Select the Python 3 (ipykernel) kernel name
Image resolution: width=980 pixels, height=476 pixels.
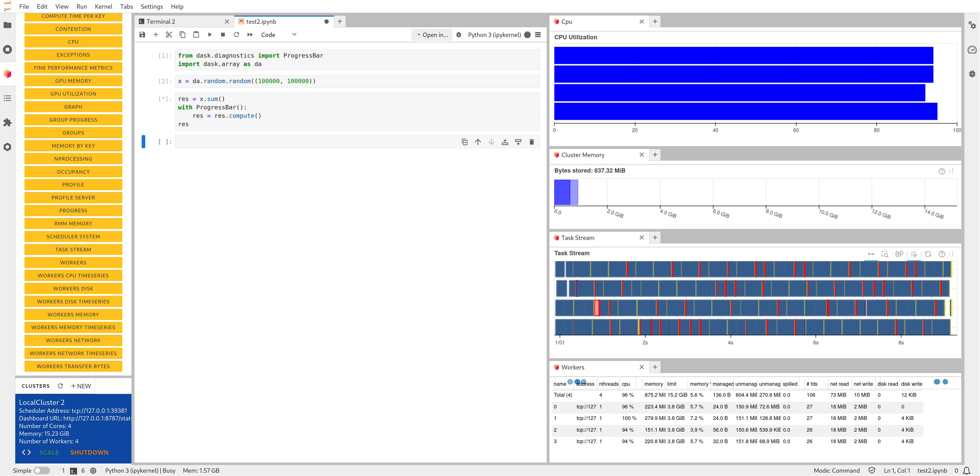click(494, 35)
